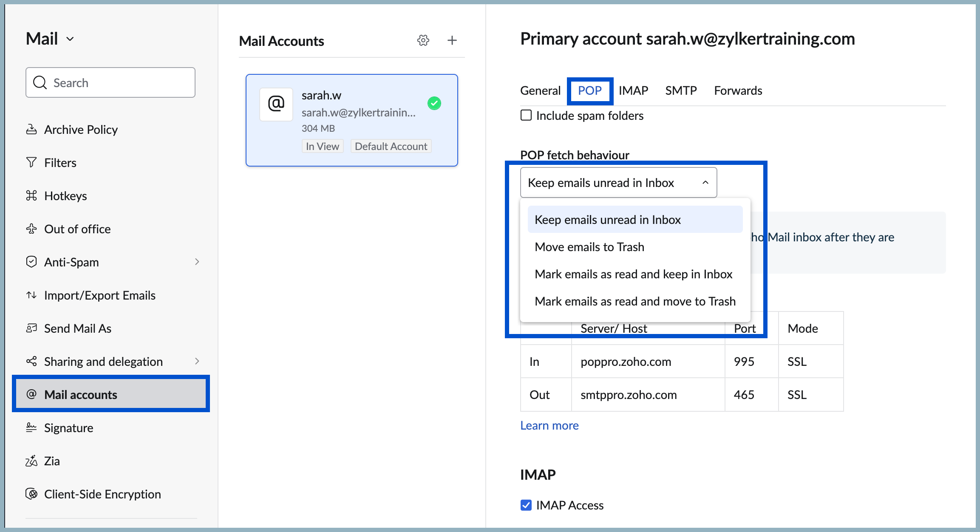Open Zia settings
Screen dimensions: 980x532
point(51,461)
